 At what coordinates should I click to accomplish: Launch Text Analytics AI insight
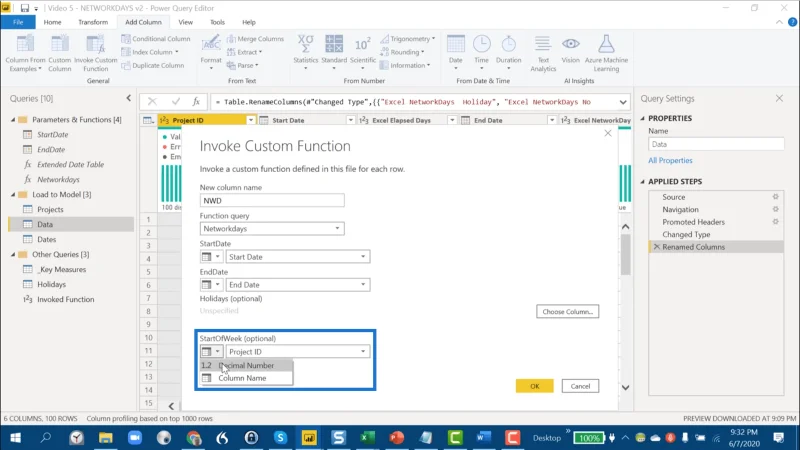(x=543, y=53)
